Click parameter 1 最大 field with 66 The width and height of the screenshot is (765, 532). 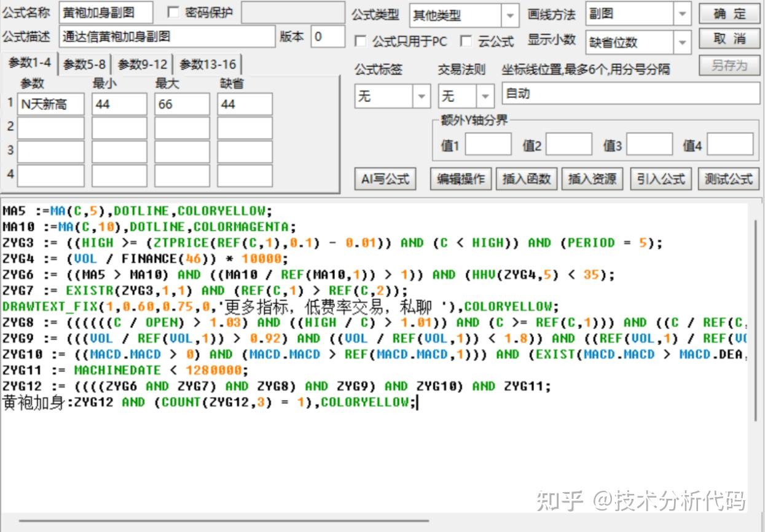[x=182, y=104]
